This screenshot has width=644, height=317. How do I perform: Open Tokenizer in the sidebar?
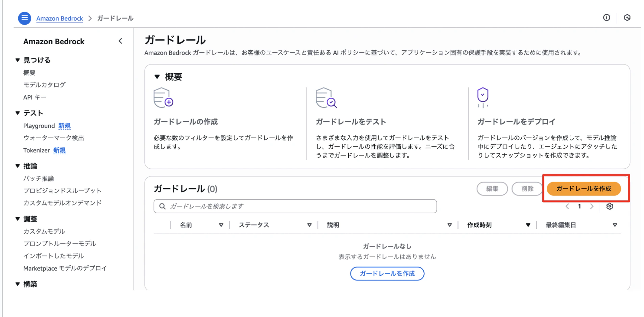pos(36,150)
